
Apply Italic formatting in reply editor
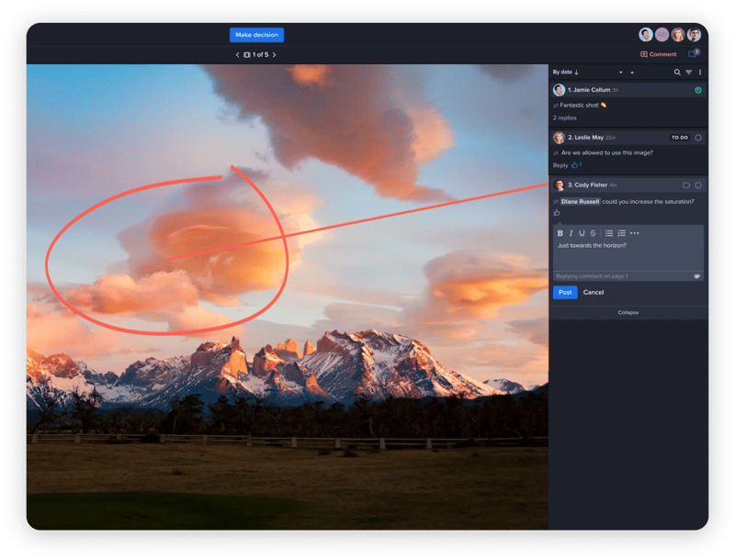571,233
